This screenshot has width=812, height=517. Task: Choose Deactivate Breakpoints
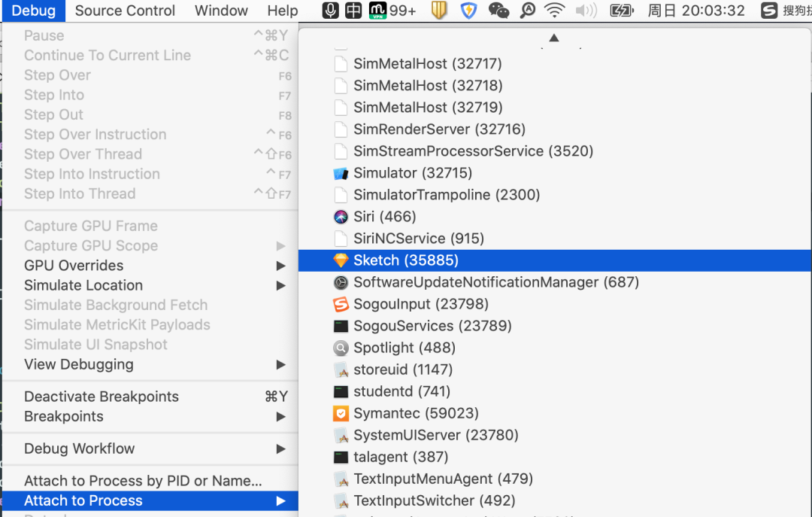150,397
